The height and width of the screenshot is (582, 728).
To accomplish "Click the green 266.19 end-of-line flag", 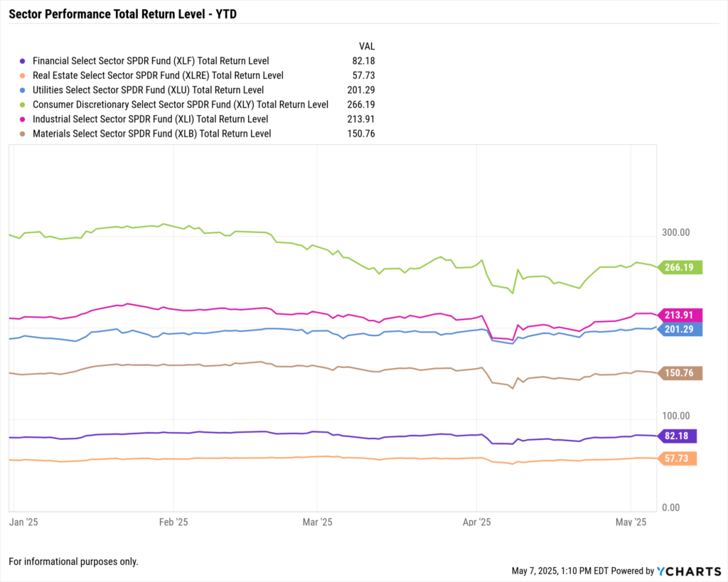I will (680, 267).
